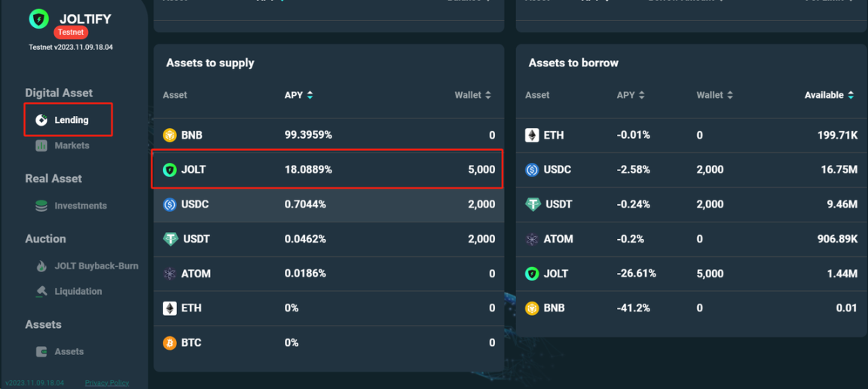
Task: Click the Investments stack icon
Action: pyautogui.click(x=41, y=206)
